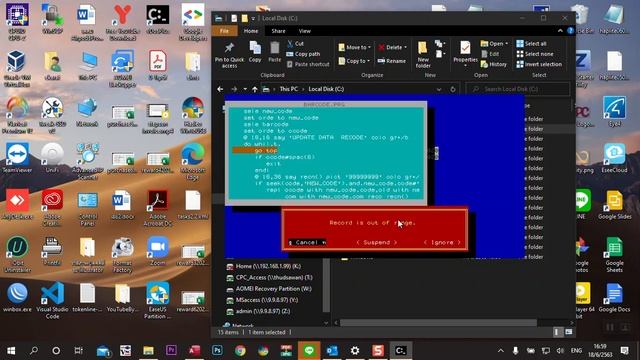This screenshot has height=360, width=640.
Task: Click the refresh button in address bar
Action: (453, 89)
